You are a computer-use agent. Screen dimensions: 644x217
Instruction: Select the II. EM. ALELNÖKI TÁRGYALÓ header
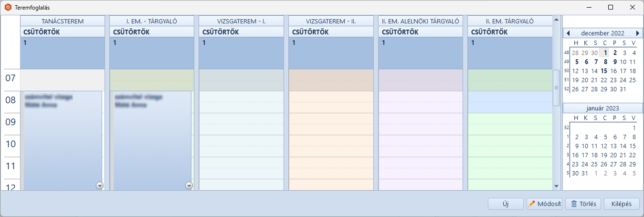(420, 21)
